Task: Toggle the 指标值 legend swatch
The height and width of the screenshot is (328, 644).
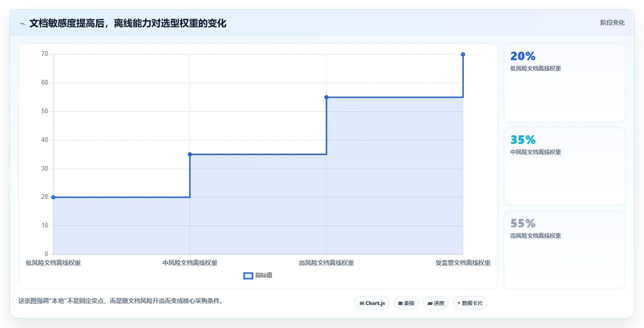Action: [248, 275]
